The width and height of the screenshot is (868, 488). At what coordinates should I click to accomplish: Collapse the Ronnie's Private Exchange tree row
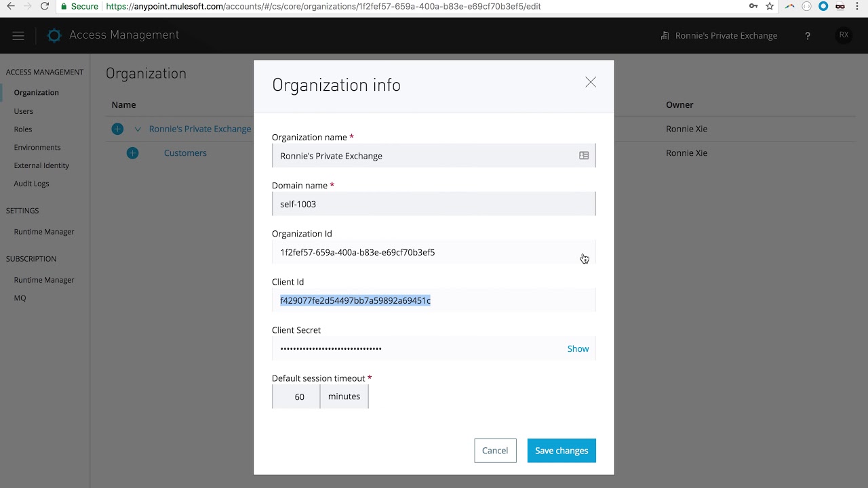click(x=138, y=129)
